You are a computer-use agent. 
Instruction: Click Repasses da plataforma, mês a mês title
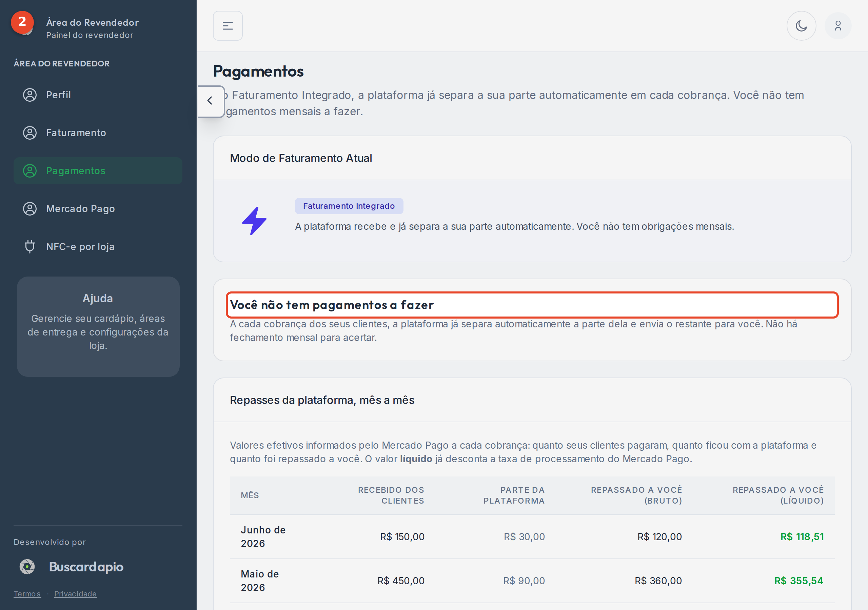tap(322, 400)
